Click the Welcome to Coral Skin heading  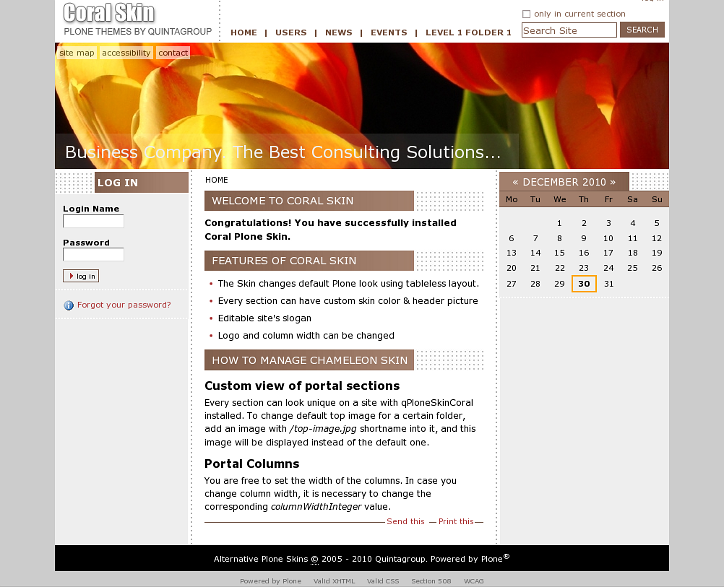point(309,201)
